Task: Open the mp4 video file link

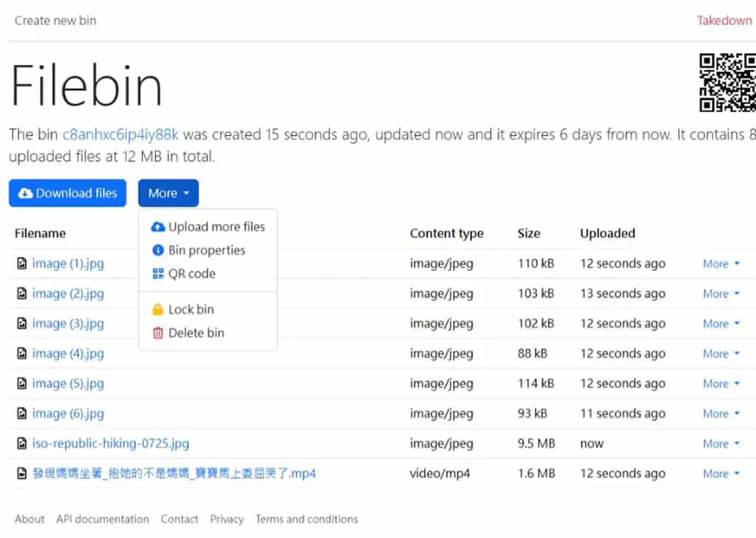Action: click(174, 473)
